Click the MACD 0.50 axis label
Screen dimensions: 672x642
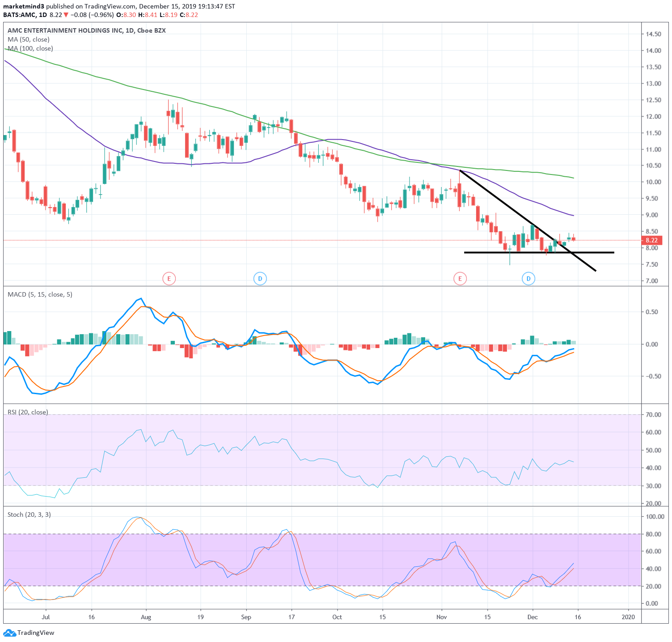pos(651,312)
